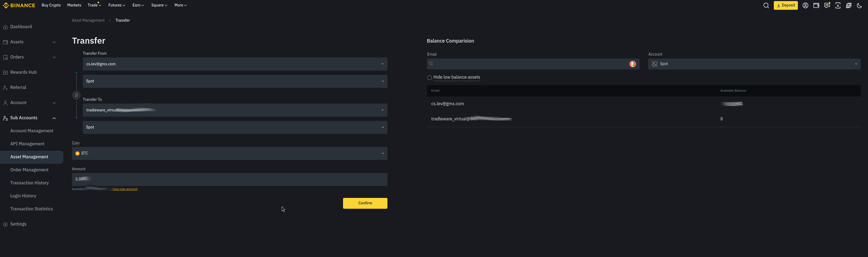The height and width of the screenshot is (257, 868).
Task: Click Rewards Hub sidebar label
Action: pyautogui.click(x=24, y=72)
